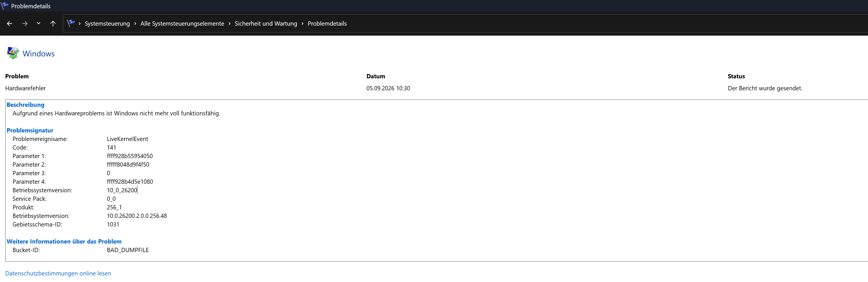Open Systemsteuerung in the breadcrumb
This screenshot has height=282, width=868.
[107, 24]
